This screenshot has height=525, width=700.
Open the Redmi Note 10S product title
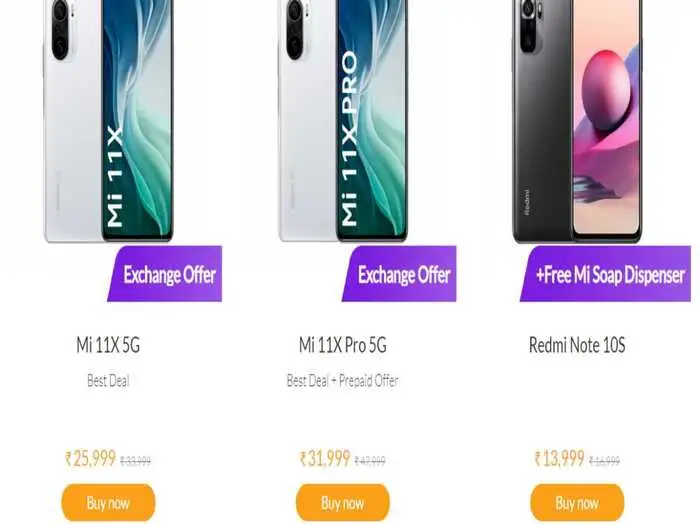pyautogui.click(x=577, y=345)
